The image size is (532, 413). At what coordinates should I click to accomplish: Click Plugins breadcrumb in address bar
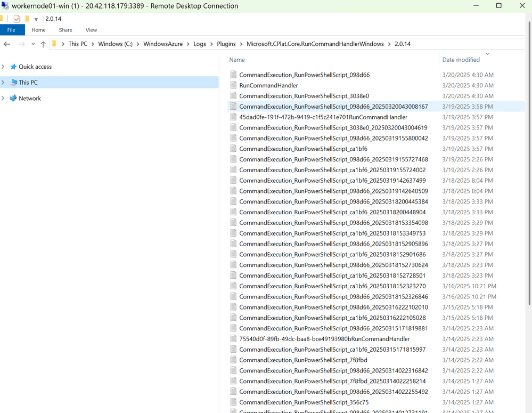[x=226, y=44]
